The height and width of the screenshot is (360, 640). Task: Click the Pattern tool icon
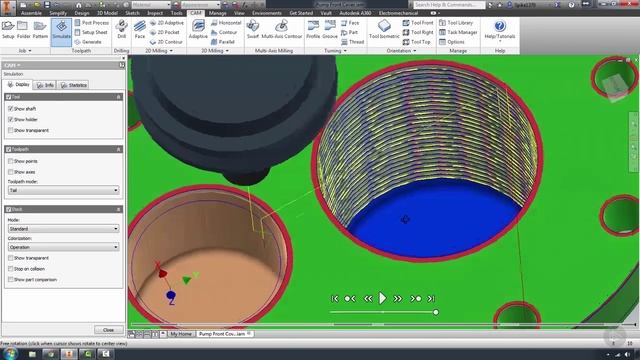pyautogui.click(x=40, y=29)
